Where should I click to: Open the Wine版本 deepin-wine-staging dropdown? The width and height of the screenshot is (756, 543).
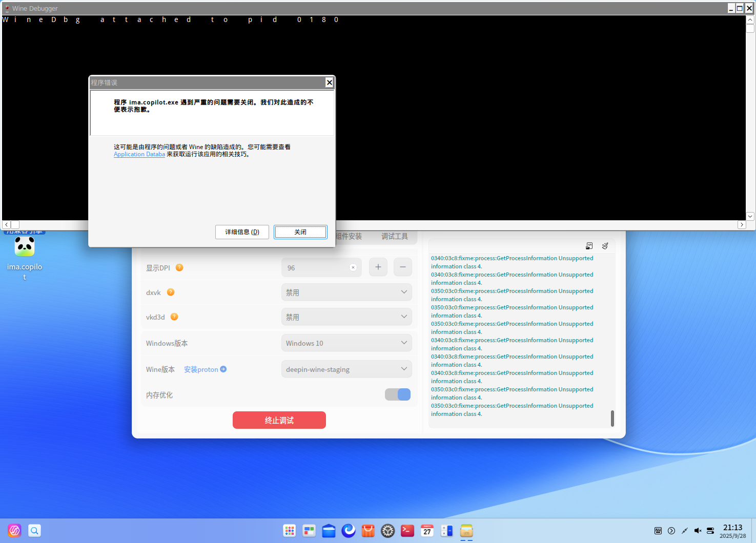click(346, 369)
